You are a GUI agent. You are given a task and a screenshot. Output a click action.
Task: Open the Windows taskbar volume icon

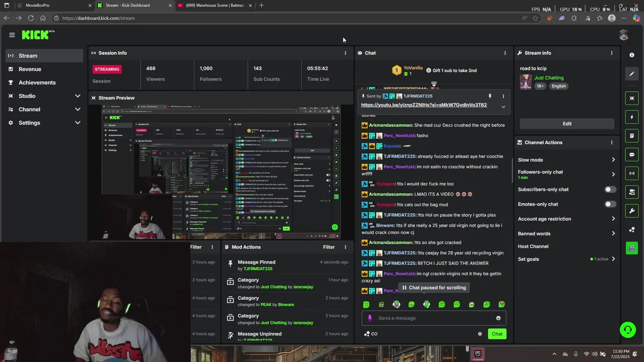pyautogui.click(x=595, y=354)
